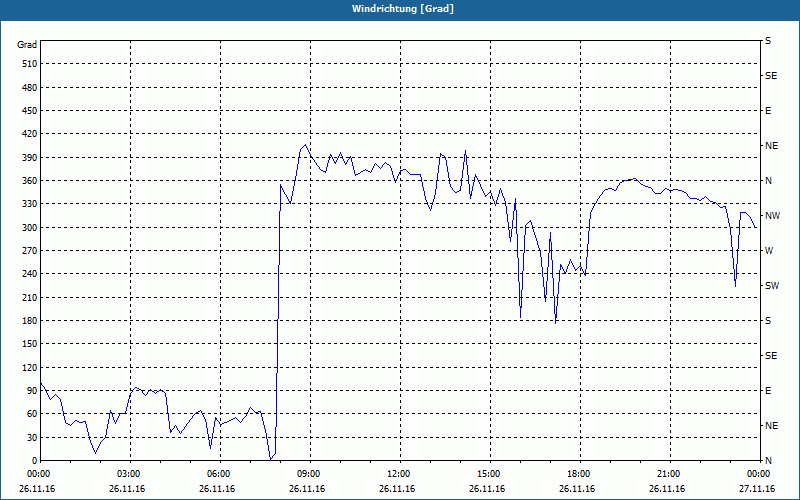Pick the 60 y-axis tick label
This screenshot has height=500, width=800.
pos(32,414)
